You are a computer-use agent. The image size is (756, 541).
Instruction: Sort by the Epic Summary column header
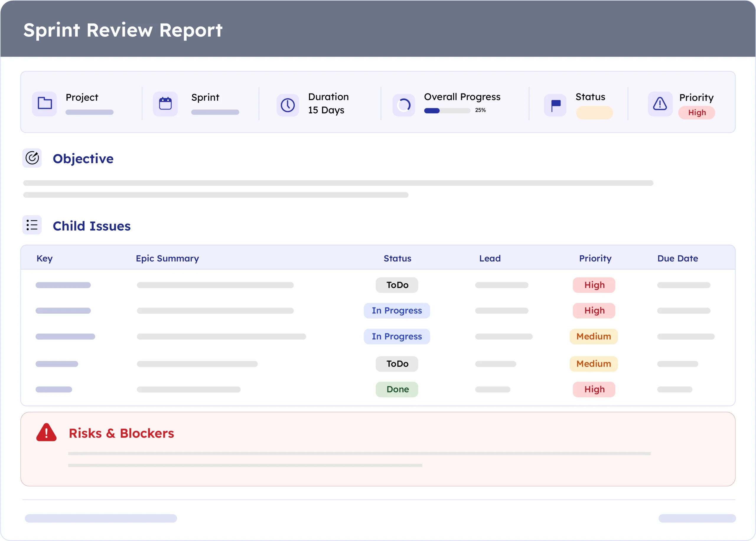[x=167, y=258]
